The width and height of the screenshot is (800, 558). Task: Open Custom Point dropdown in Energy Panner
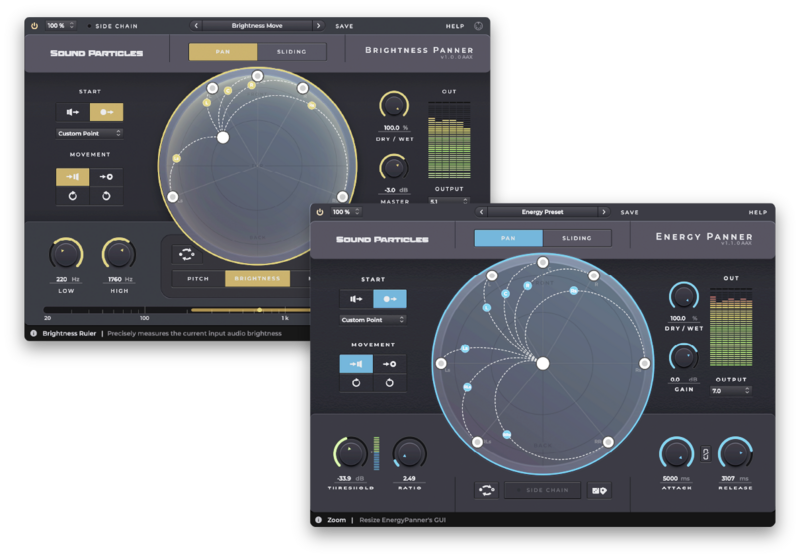[373, 320]
